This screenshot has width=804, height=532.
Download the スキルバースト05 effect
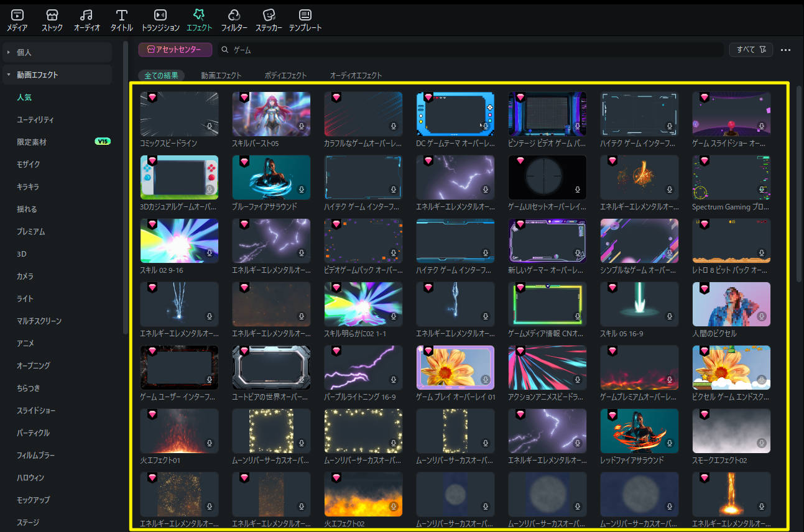pos(302,126)
